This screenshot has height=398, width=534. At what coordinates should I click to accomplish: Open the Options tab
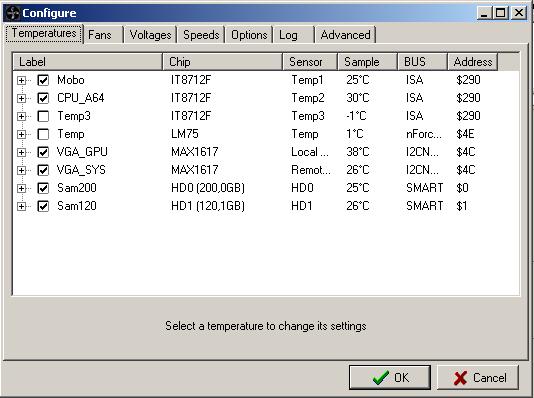(249, 35)
